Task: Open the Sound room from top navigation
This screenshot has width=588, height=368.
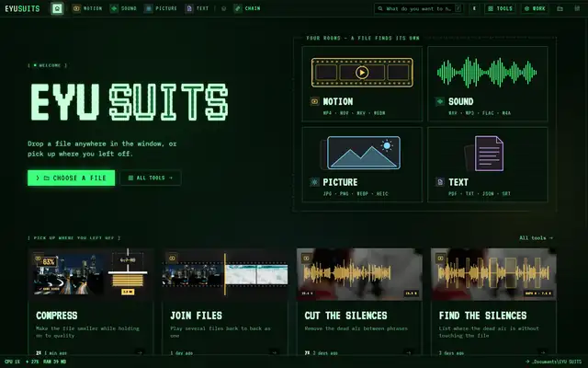Action: click(x=123, y=8)
